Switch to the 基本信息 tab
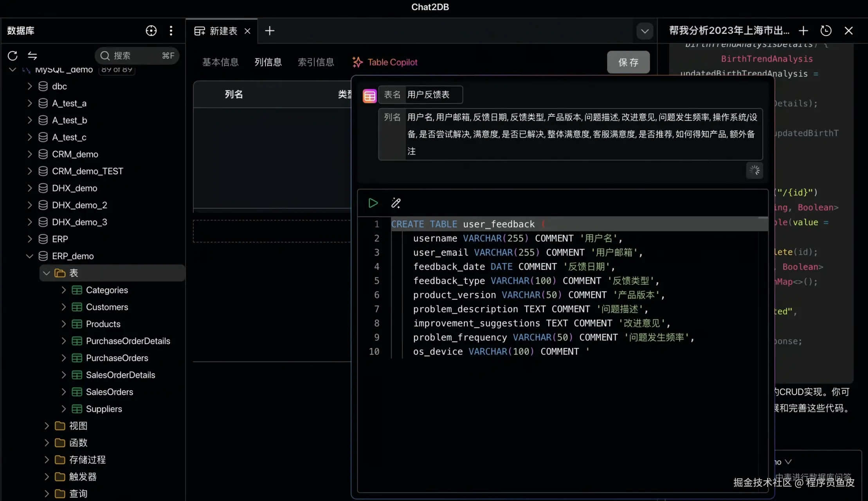 pyautogui.click(x=220, y=62)
